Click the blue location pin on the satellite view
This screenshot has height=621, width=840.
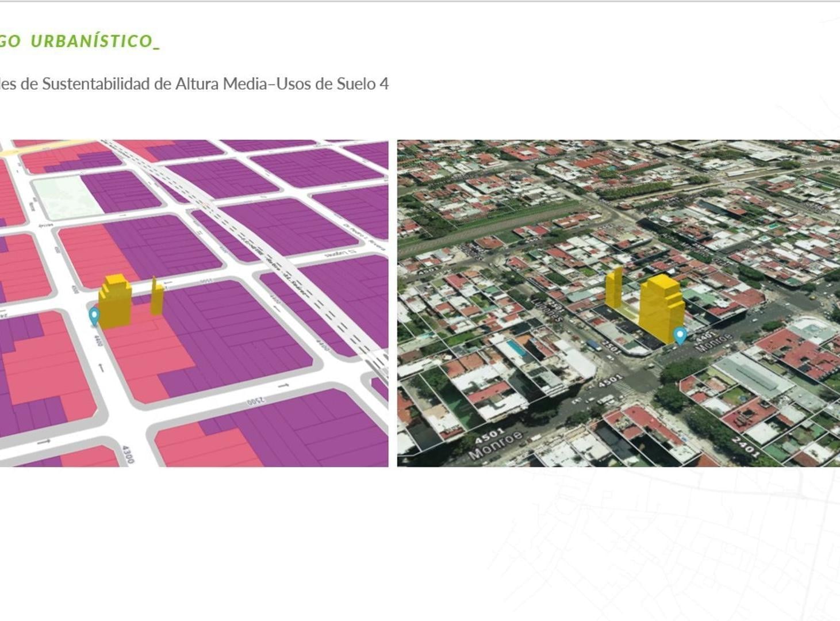pyautogui.click(x=680, y=336)
